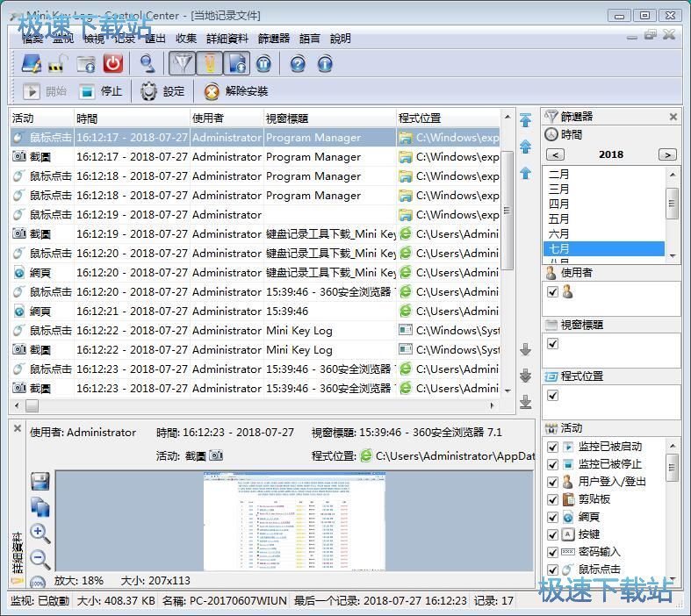Click the 設定 settings button
Viewport: 691px width, 616px height.
point(162,91)
